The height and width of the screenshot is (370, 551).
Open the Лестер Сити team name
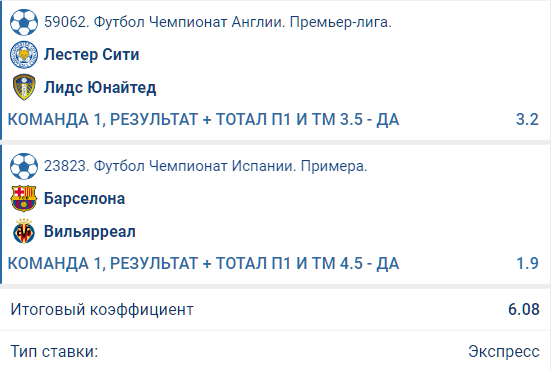point(91,55)
